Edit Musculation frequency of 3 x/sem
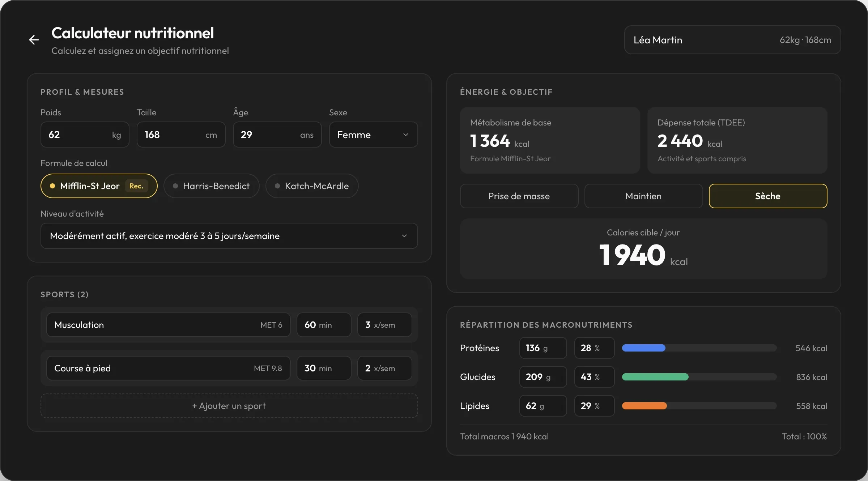This screenshot has width=868, height=481. point(384,325)
